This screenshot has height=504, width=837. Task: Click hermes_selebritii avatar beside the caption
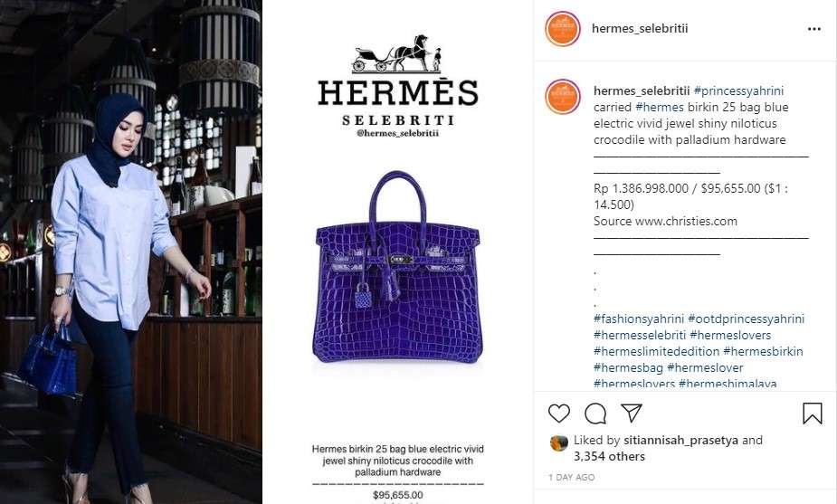click(563, 97)
